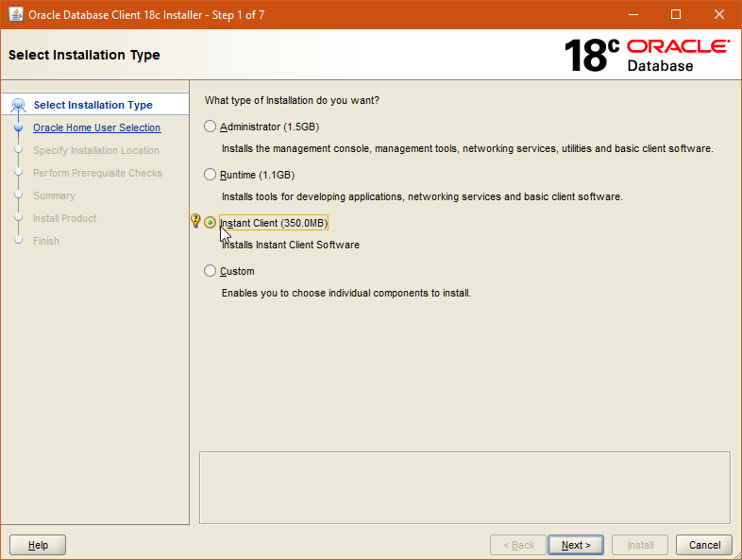
Task: Click the Finish step bullet in sidebar
Action: click(x=19, y=240)
